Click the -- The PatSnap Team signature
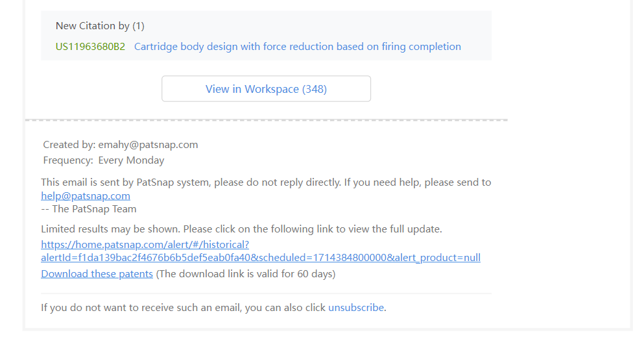The width and height of the screenshot is (644, 337). (x=89, y=209)
